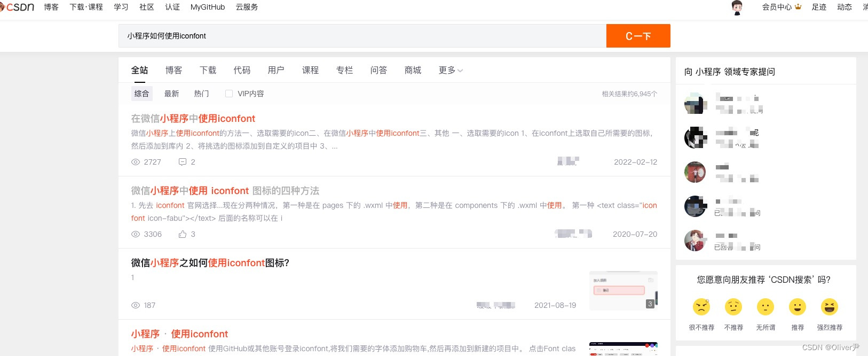868x356 pixels.
Task: Open result 微信小程序中使用 iconfont 图标的四种方法
Action: [225, 191]
